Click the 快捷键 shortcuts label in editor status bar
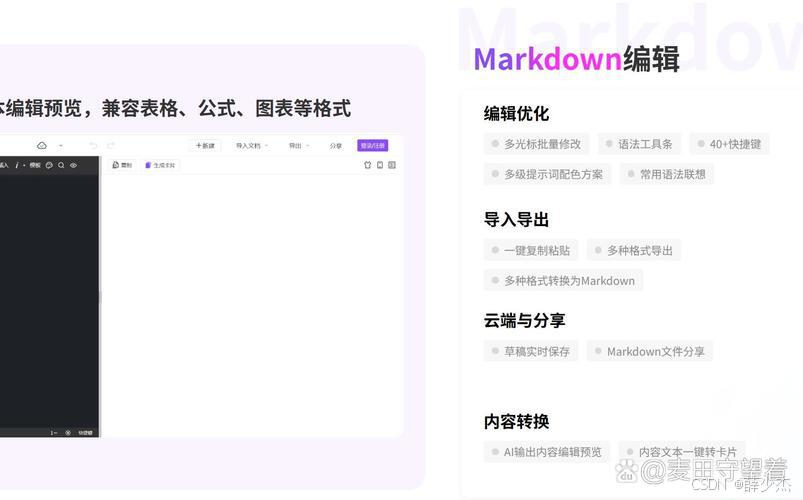This screenshot has height=500, width=803. pos(86,433)
